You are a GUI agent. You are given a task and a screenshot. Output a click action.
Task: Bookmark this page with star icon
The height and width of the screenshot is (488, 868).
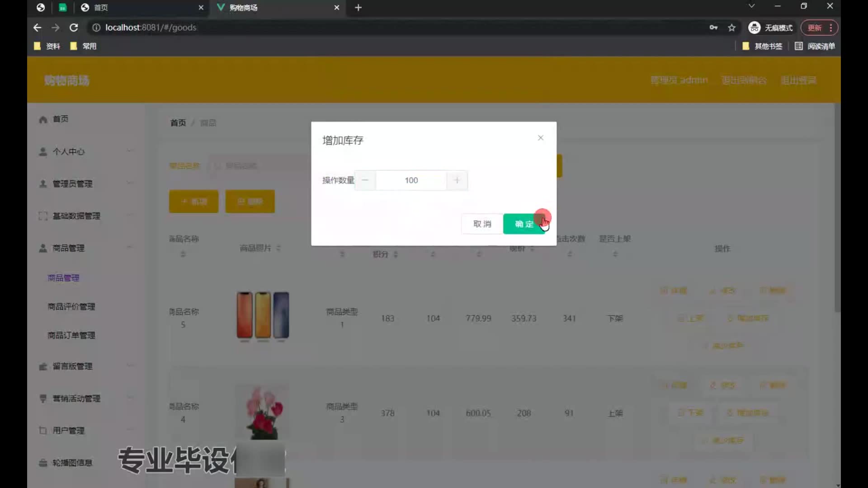pyautogui.click(x=731, y=28)
